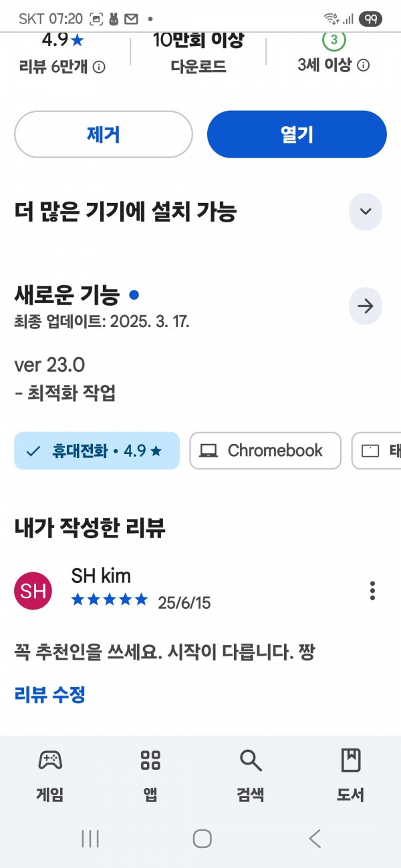Tap the five-star rating on my review
This screenshot has width=401, height=868.
tap(110, 600)
